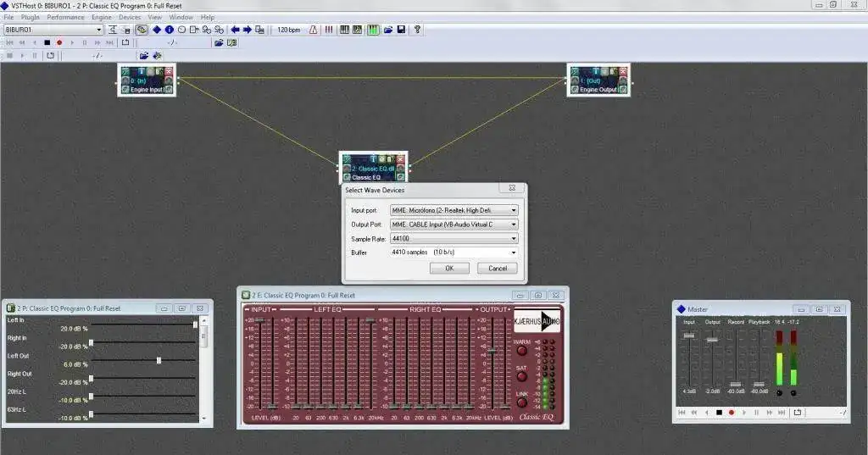Open the Engine menu
This screenshot has height=455, width=868.
point(101,17)
